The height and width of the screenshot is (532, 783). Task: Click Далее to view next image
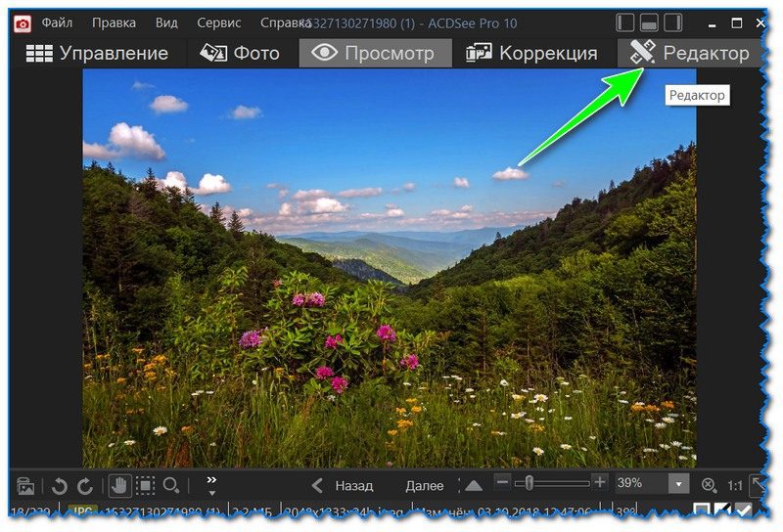[425, 485]
